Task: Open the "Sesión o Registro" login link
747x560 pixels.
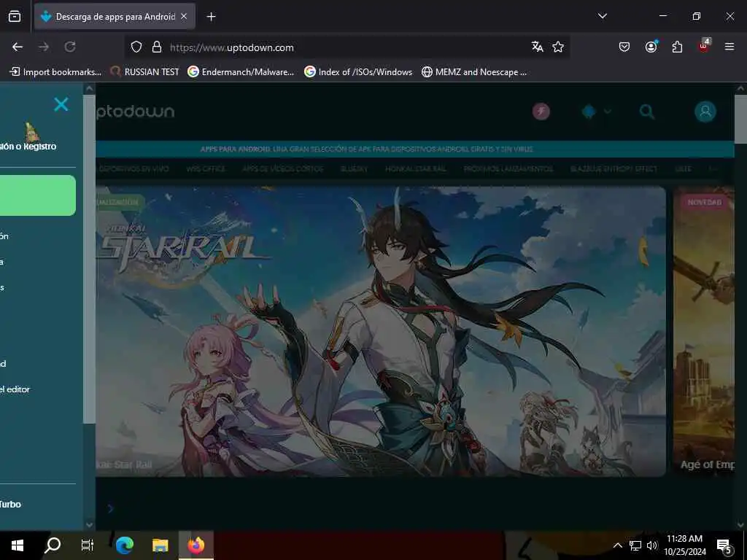Action: (x=28, y=146)
